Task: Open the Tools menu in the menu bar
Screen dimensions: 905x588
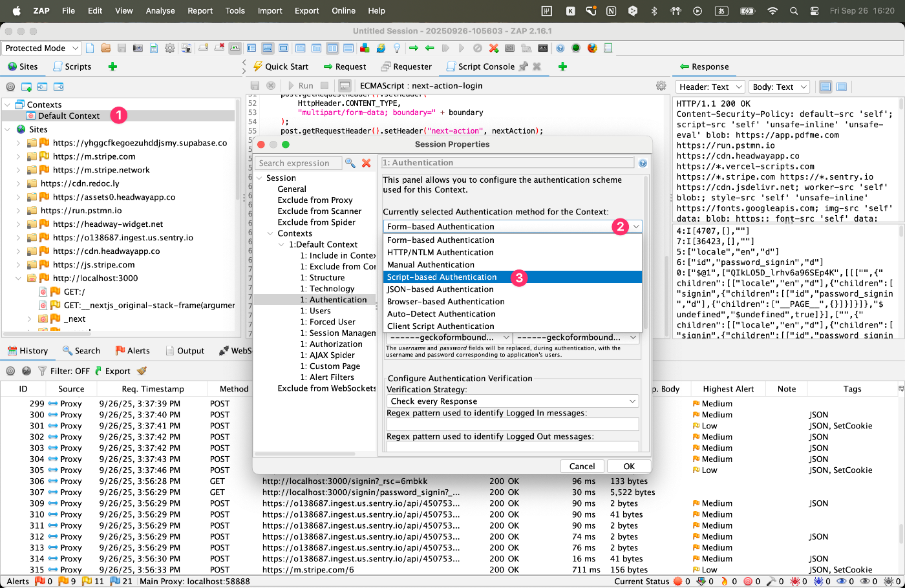Action: click(235, 10)
